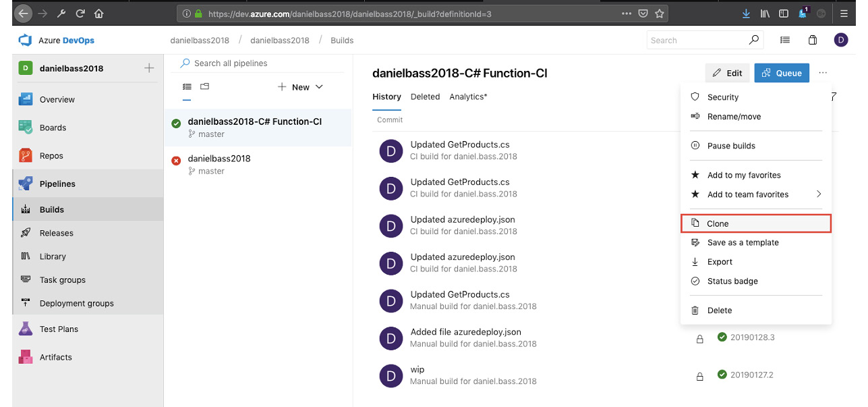868x407 pixels.
Task: Open Firefox library icon
Action: click(x=765, y=13)
